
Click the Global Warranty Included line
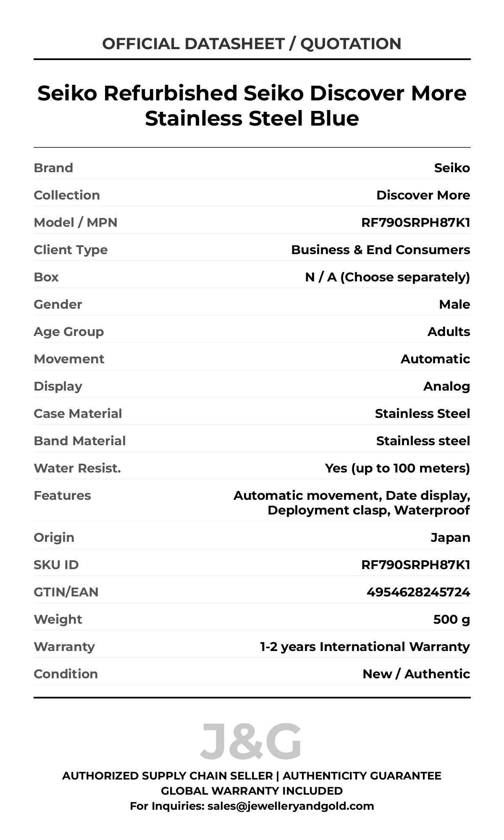(x=252, y=791)
